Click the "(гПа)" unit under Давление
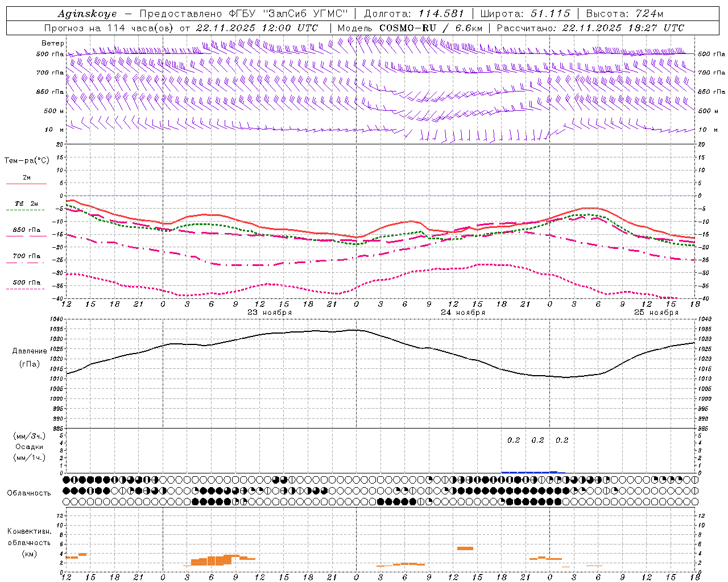Screen dimensions: 728x582 30,364
